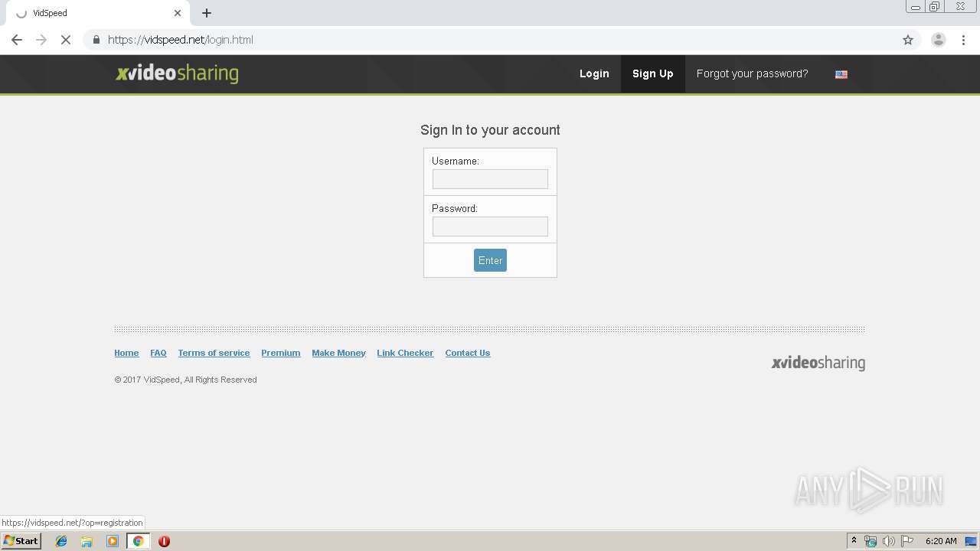Launch Internet Explorer from taskbar
980x551 pixels.
tap(61, 541)
